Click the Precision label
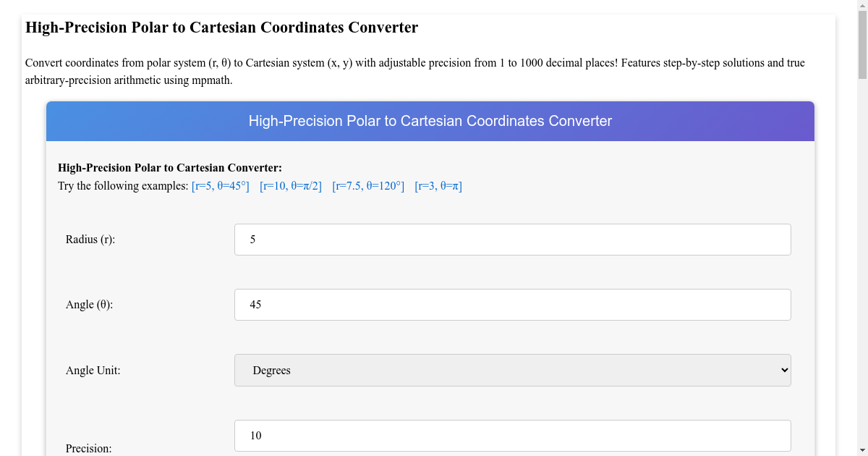Screen dimensions: 868x456 88,448
